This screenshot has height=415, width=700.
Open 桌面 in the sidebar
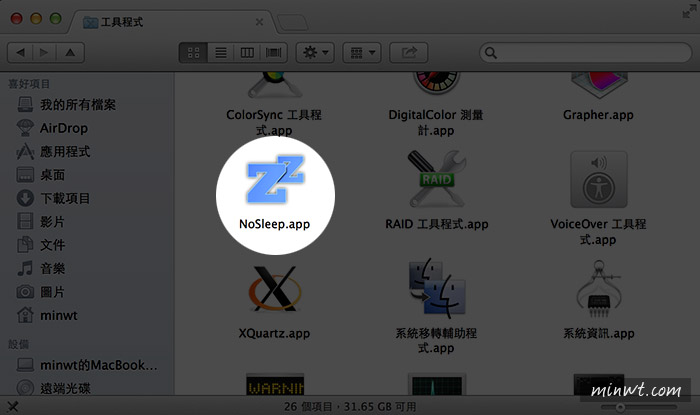(x=41, y=175)
